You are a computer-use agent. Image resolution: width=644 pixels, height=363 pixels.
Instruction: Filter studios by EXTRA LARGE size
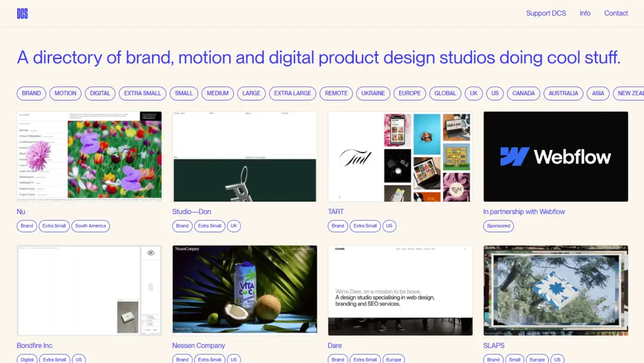pyautogui.click(x=292, y=93)
